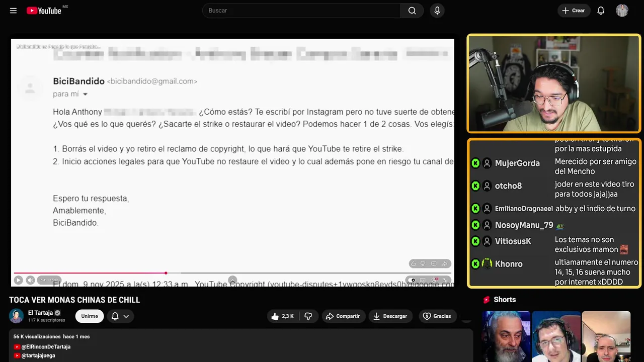This screenshot has height=362, width=644.
Task: Click the Buscar search field
Action: click(301, 11)
